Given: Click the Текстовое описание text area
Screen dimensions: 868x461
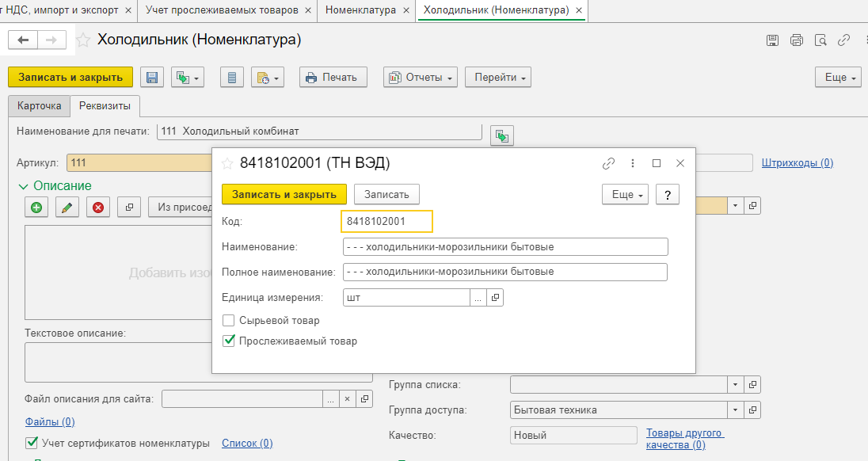Looking at the screenshot, I should 199,362.
